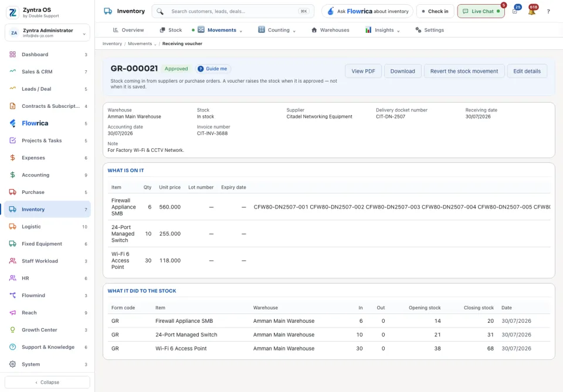Collapse the sidebar with Collapse button
This screenshot has width=563, height=392.
tap(48, 382)
